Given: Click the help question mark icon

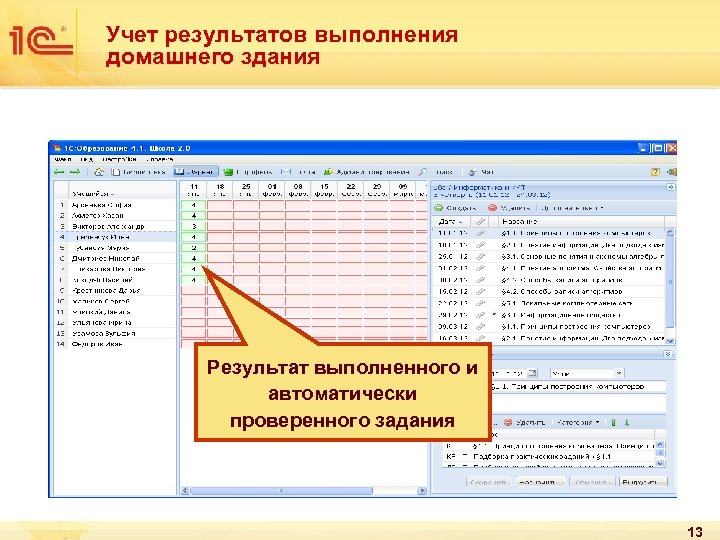Looking at the screenshot, I should [655, 172].
